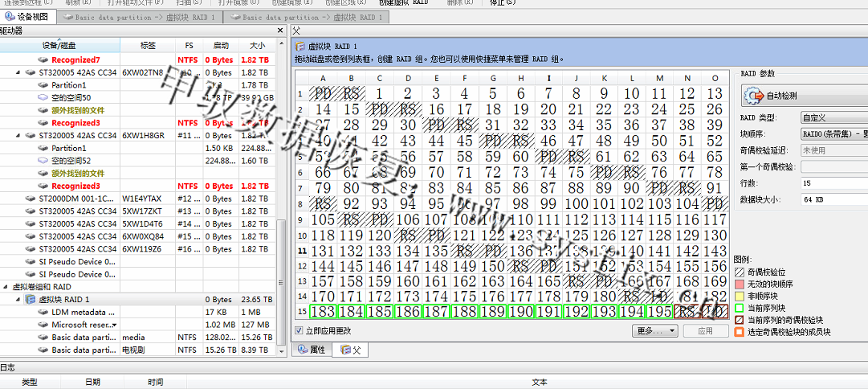Click the 空的空间52 empty space icon
Screen dimensions: 868x389
click(43, 162)
